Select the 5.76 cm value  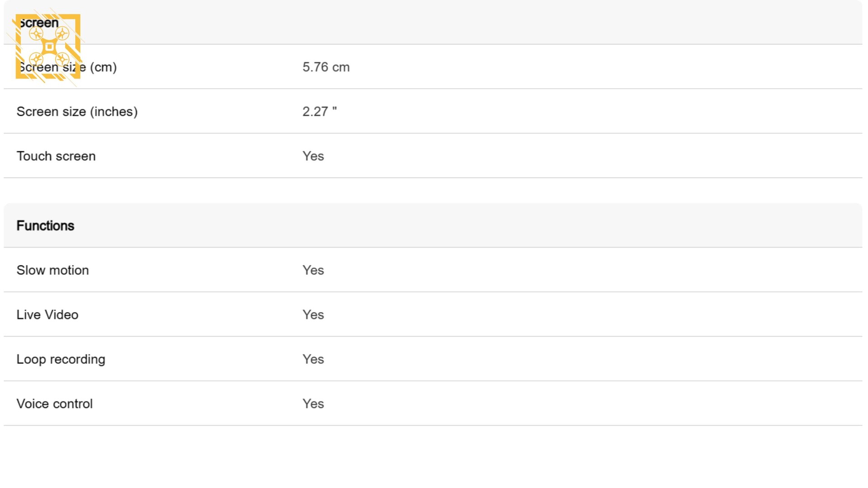pos(326,67)
